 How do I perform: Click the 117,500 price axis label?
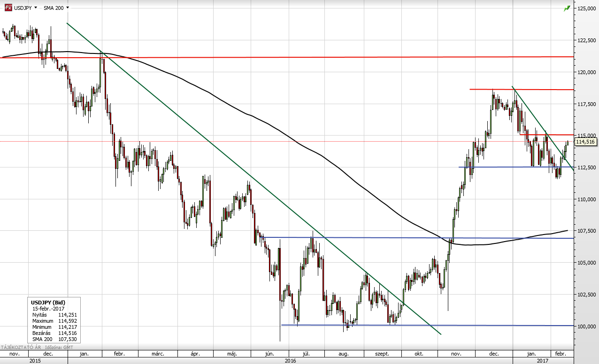pos(587,104)
